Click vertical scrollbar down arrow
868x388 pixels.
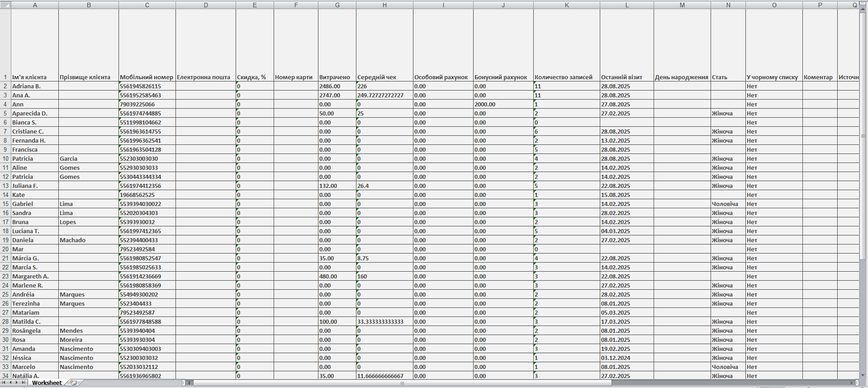pos(863,375)
